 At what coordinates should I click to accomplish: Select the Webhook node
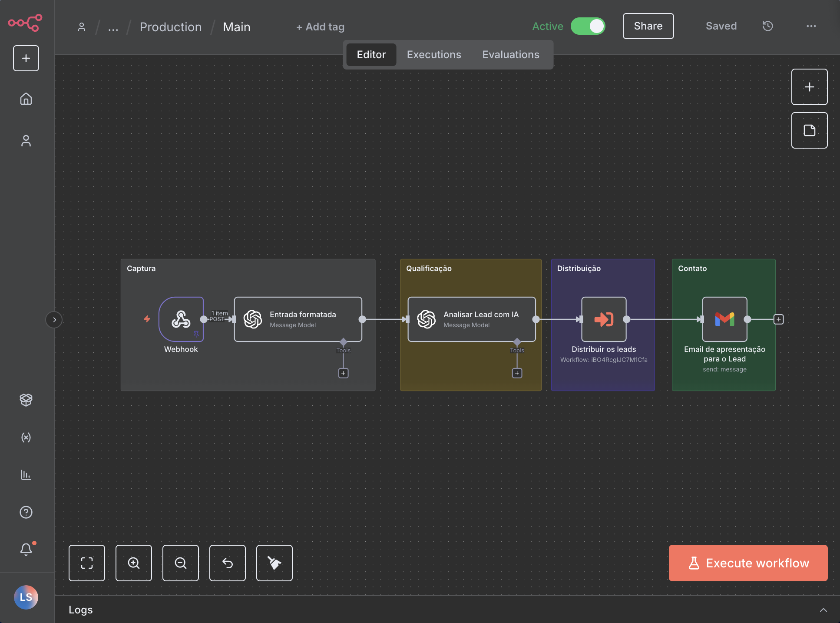181,319
